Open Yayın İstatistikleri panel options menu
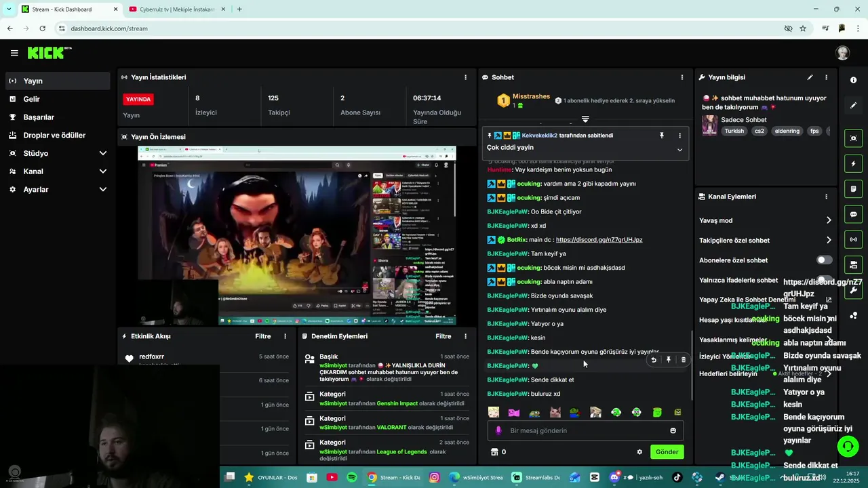Image resolution: width=868 pixels, height=488 pixels. [x=465, y=77]
